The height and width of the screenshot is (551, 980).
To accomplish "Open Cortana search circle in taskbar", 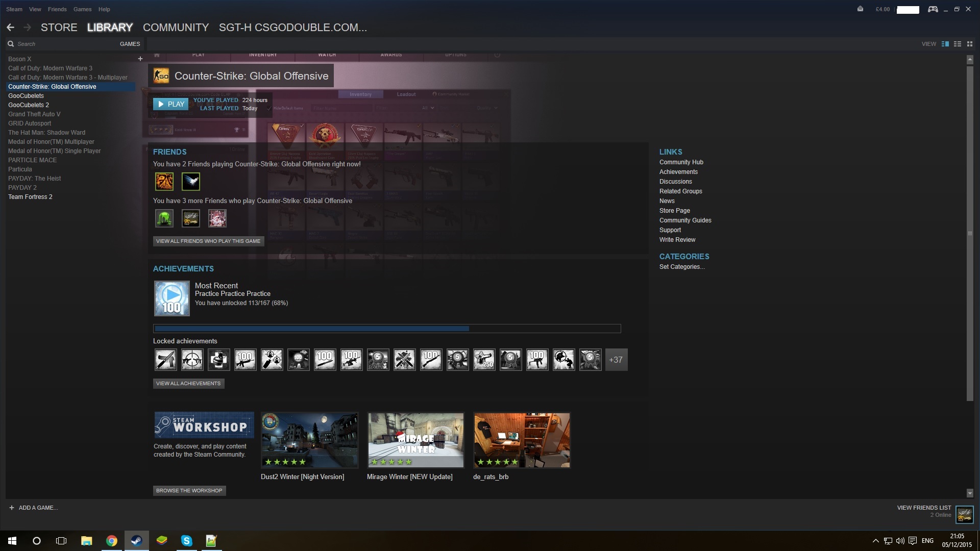I will click(37, 541).
